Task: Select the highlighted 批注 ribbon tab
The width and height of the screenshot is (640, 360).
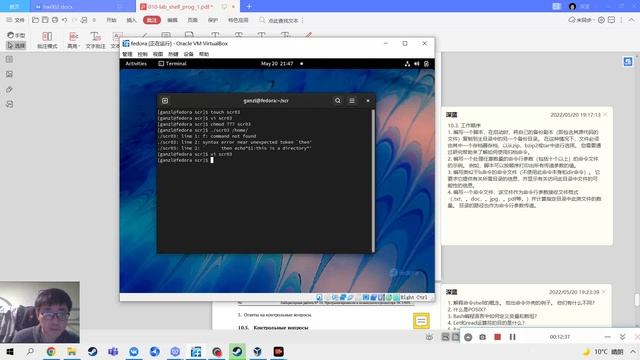Action: (151, 20)
